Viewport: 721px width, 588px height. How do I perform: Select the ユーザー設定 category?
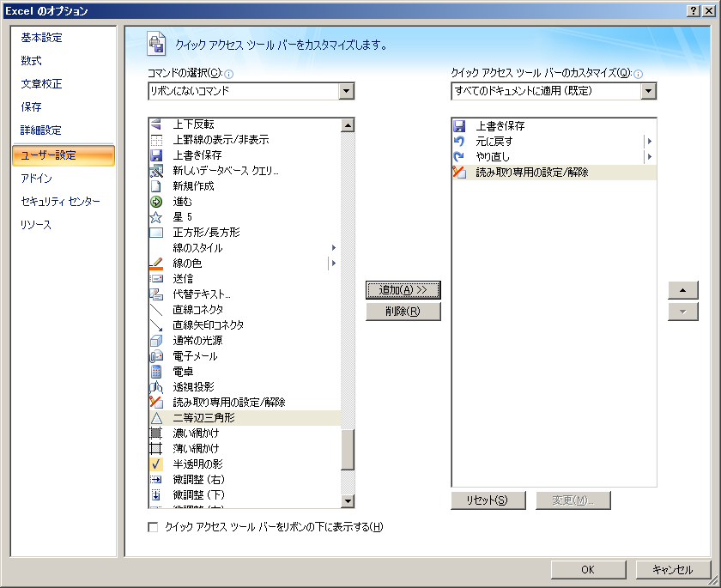[64, 155]
